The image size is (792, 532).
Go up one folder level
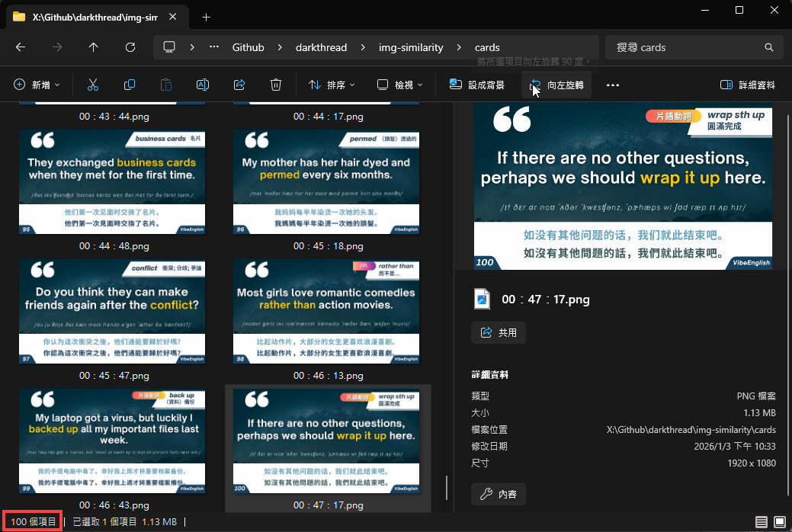pos(94,47)
